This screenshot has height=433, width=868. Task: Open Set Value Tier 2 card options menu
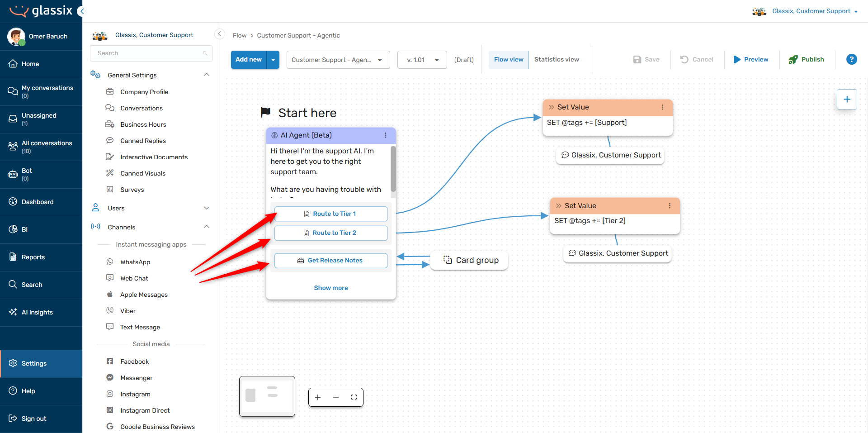click(x=670, y=206)
